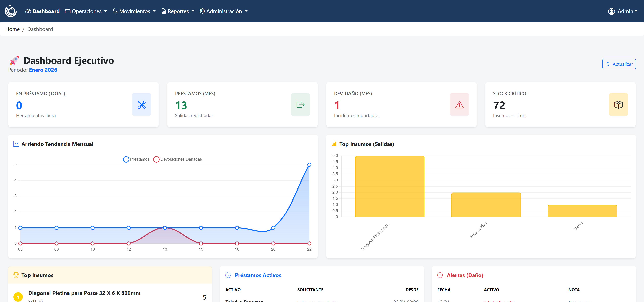Click the Home breadcrumb link

(13, 29)
